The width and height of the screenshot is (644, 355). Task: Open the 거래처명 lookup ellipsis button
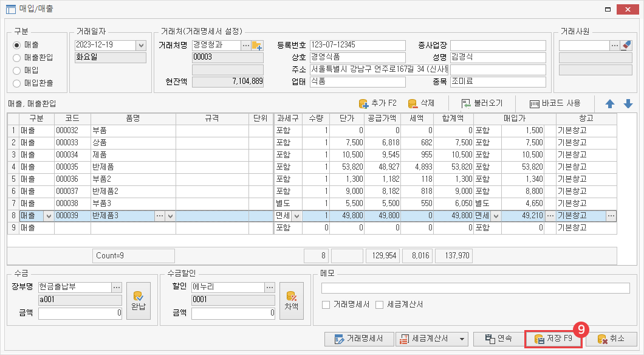[x=246, y=45]
